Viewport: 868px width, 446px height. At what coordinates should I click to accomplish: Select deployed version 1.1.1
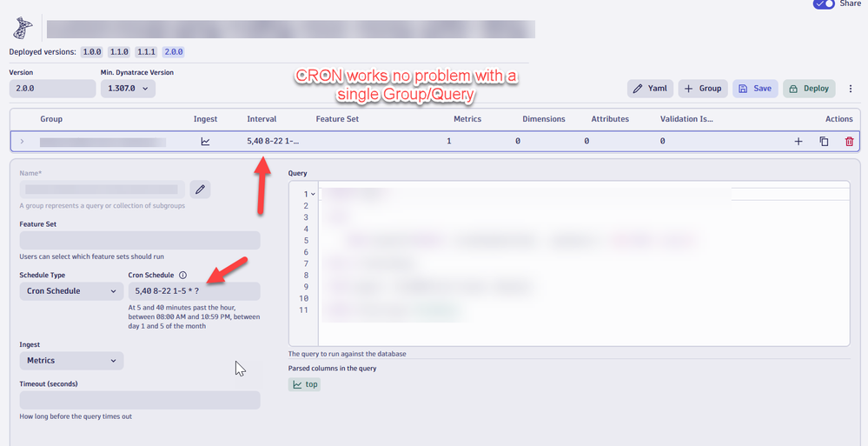tap(146, 52)
